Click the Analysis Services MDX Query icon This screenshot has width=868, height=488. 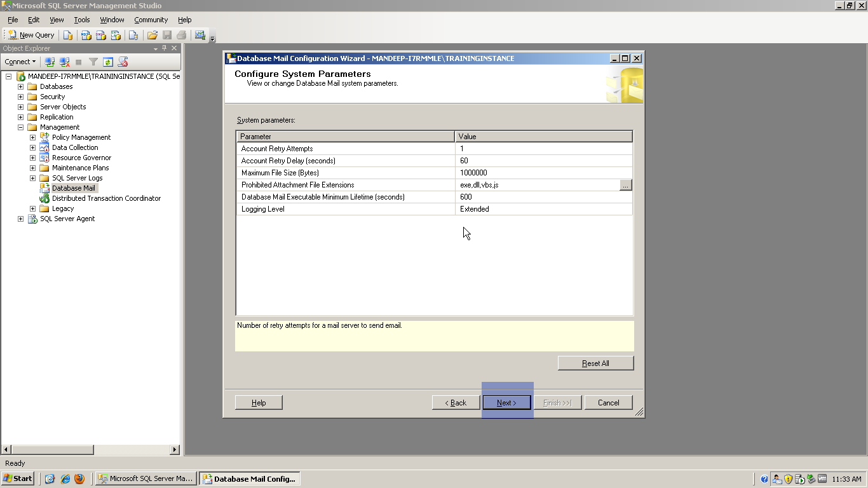(x=86, y=35)
